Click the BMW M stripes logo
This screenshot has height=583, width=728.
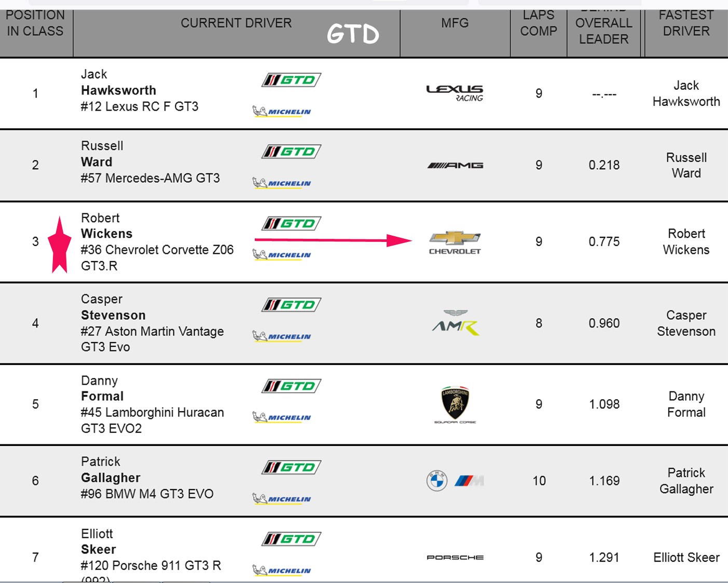click(x=469, y=481)
